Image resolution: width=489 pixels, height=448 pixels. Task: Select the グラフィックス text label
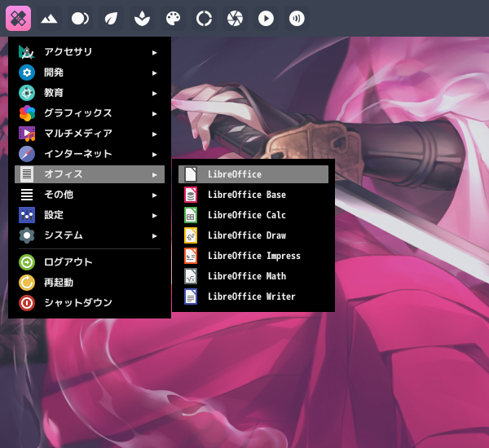(x=78, y=113)
